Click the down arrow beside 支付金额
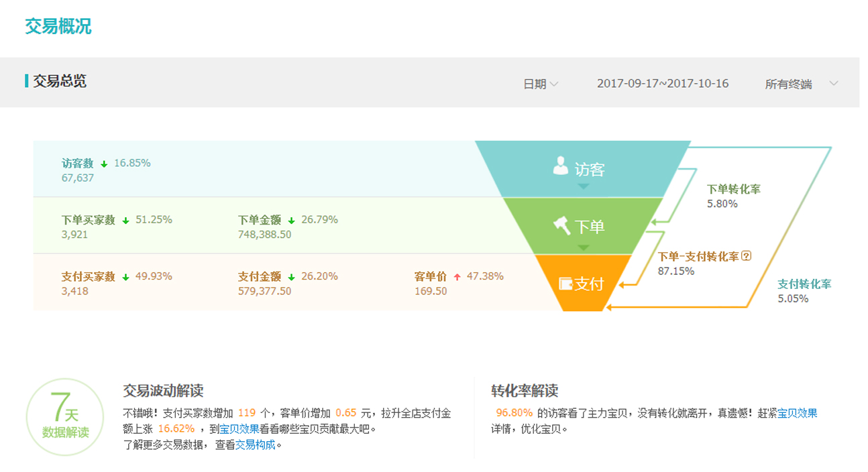868x472 pixels. 291,277
